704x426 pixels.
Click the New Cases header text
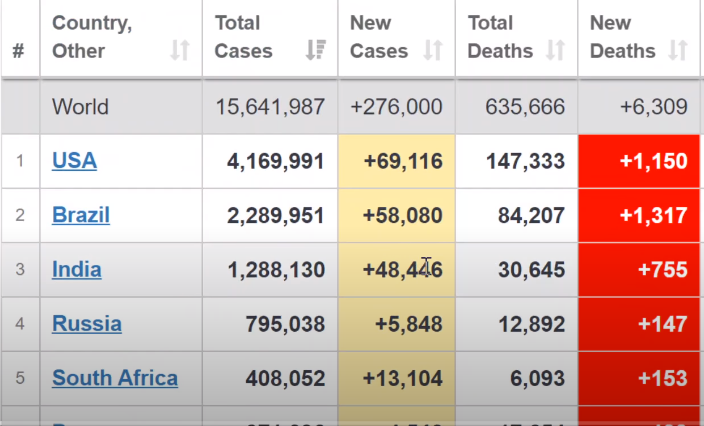379,37
